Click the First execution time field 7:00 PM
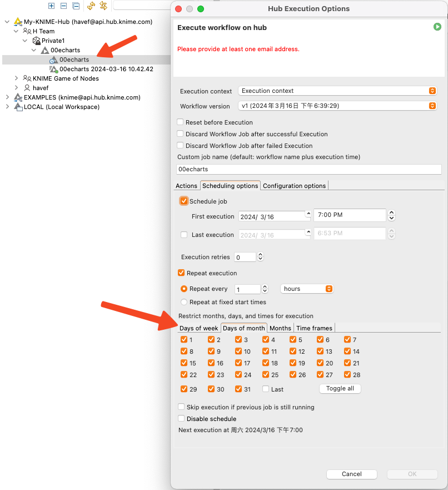Image resolution: width=448 pixels, height=490 pixels. 350,215
